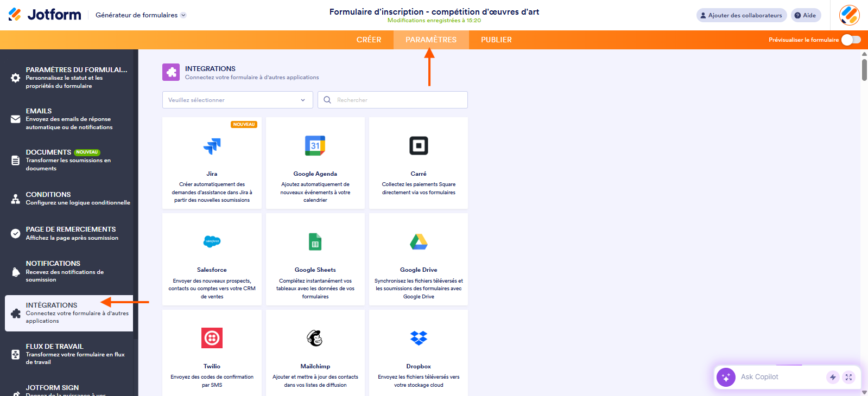This screenshot has width=868, height=396.
Task: Open PAGE DE REMERCIEMENTS in the sidebar
Action: point(69,233)
